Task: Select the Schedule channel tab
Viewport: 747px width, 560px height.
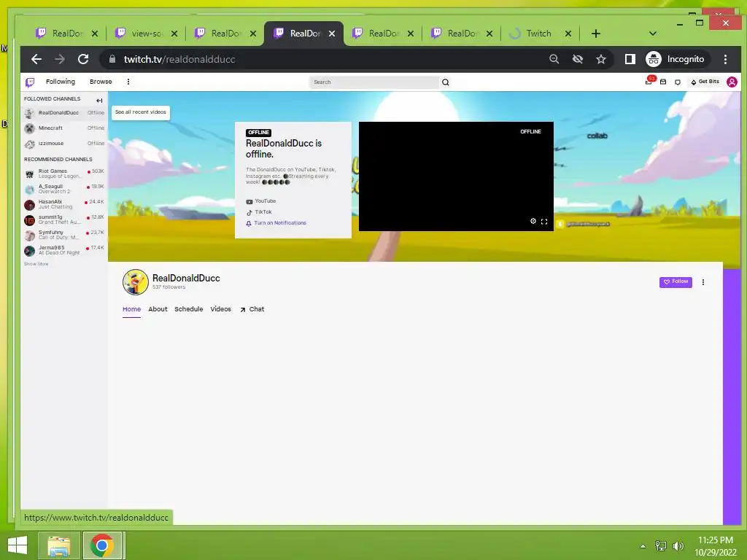Action: (x=189, y=309)
